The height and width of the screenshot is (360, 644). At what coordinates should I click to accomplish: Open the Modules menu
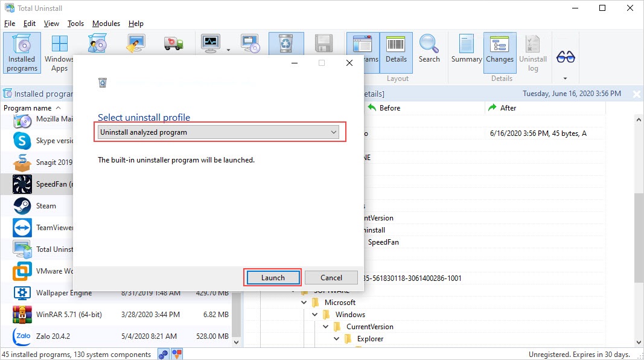[106, 24]
